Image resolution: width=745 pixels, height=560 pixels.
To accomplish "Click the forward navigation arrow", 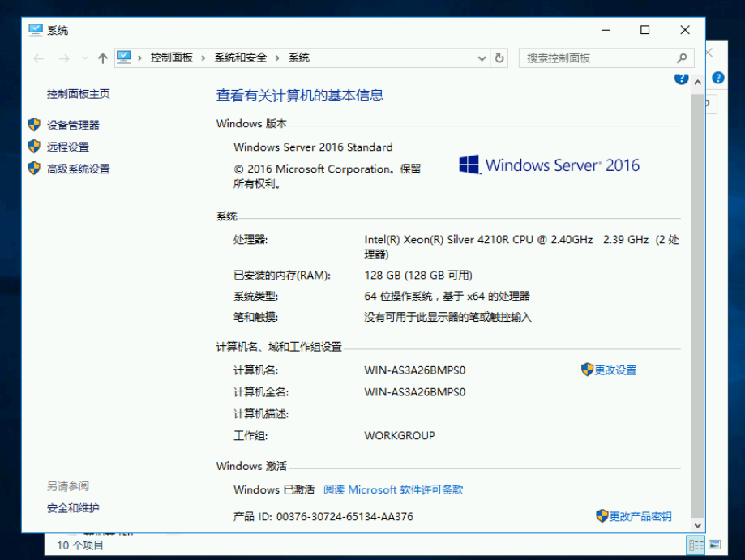I will [64, 58].
